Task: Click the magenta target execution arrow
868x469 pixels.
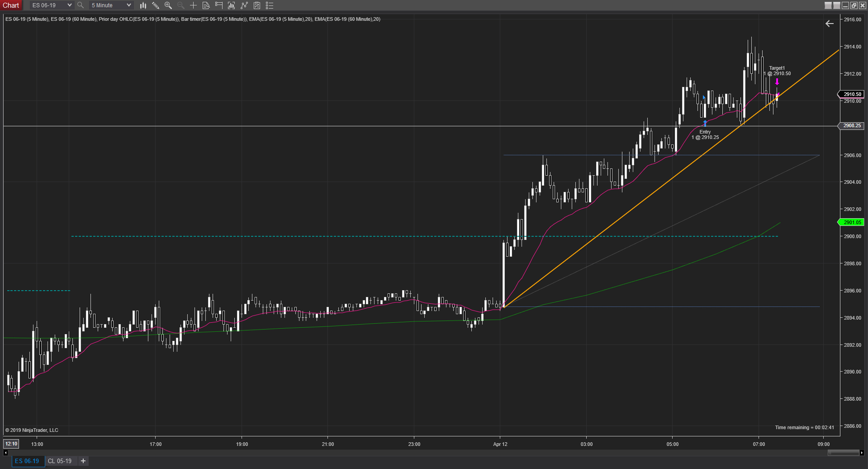Action: click(x=777, y=82)
